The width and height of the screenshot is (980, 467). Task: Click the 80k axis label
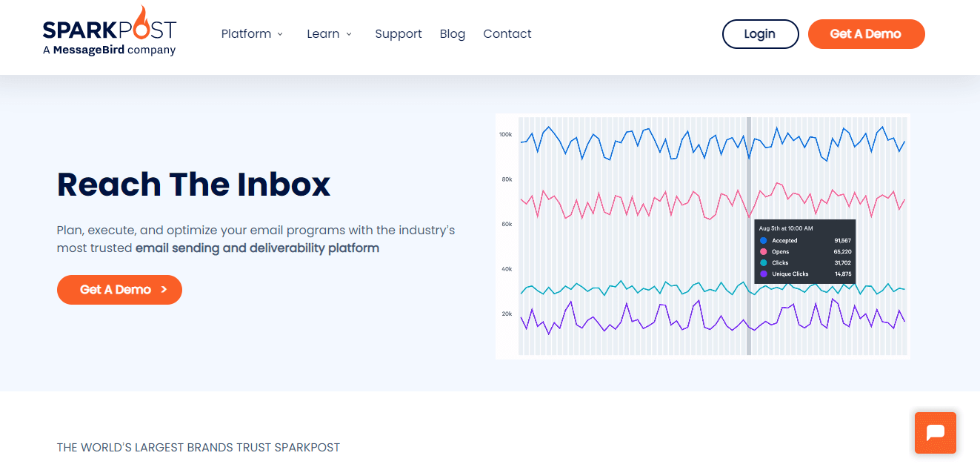tap(507, 179)
